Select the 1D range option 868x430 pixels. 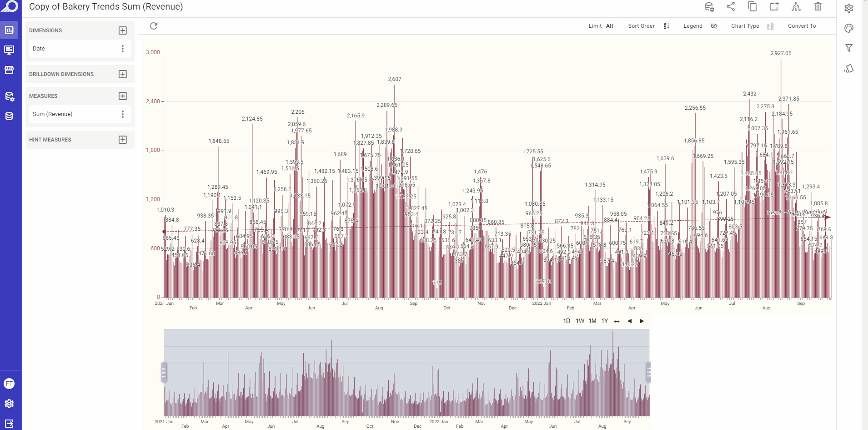(x=567, y=321)
